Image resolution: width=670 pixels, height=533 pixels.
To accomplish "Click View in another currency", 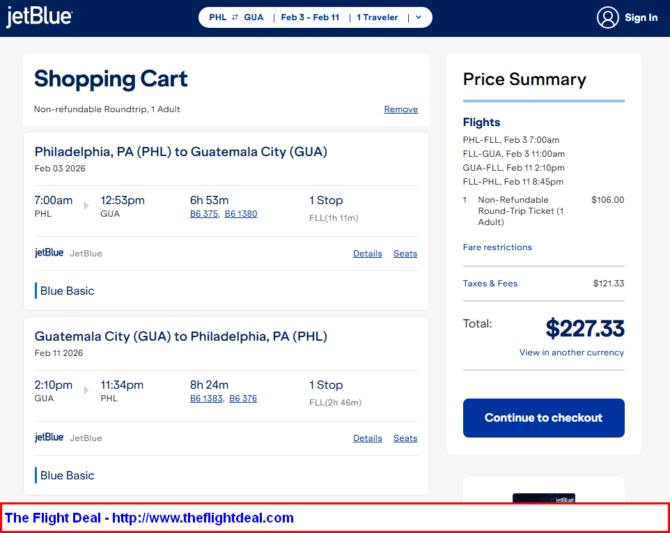I will [571, 352].
